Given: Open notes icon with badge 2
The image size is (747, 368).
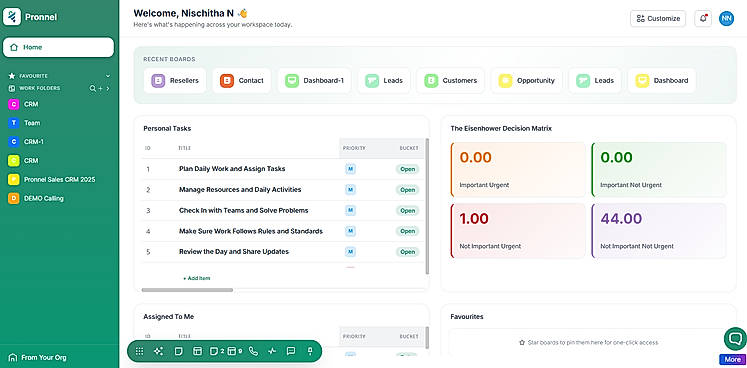Looking at the screenshot, I should (x=216, y=351).
